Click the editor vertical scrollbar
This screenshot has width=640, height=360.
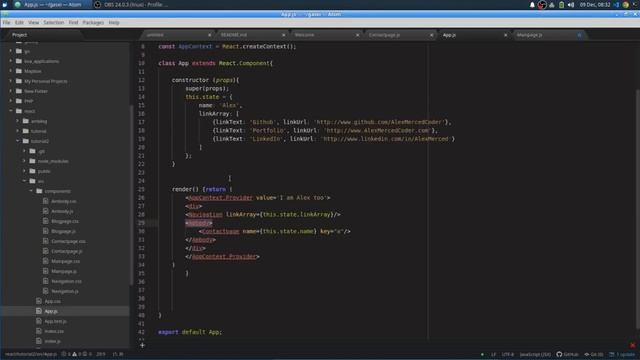tap(638, 208)
